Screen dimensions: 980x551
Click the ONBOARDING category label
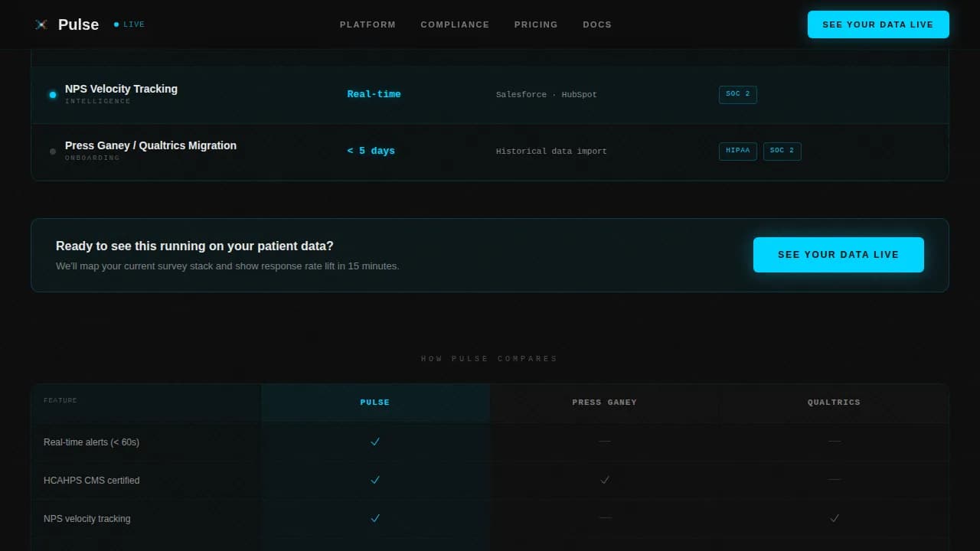[93, 158]
